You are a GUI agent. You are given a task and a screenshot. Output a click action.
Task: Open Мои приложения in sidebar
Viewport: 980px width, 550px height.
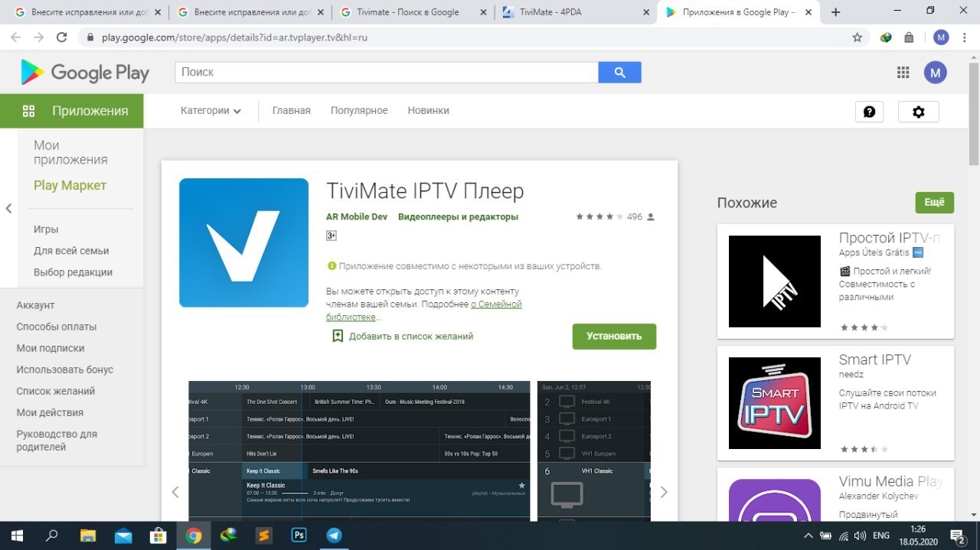point(70,152)
